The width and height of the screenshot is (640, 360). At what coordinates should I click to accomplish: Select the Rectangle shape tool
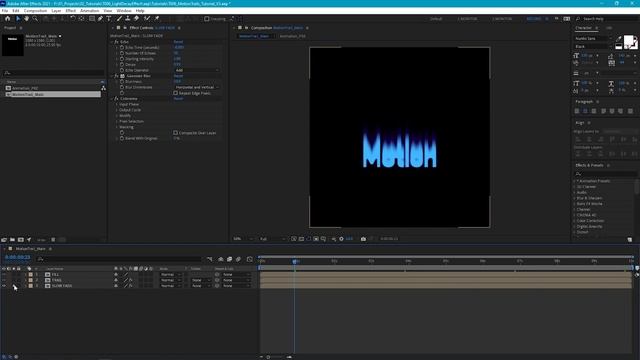92,19
